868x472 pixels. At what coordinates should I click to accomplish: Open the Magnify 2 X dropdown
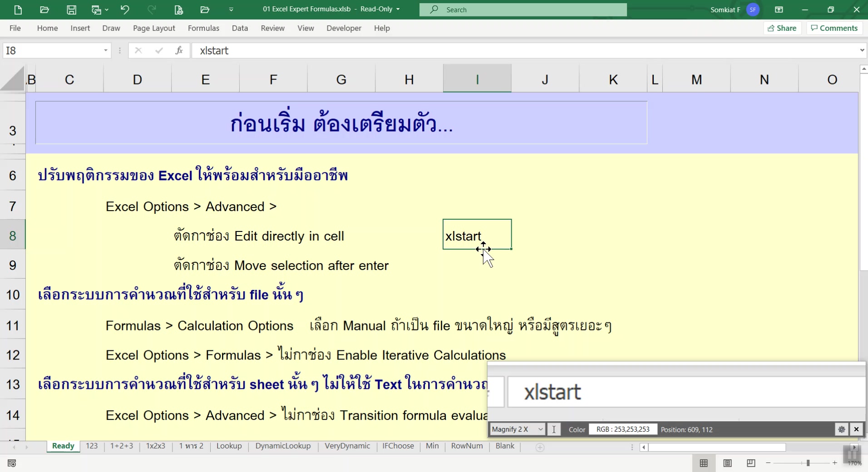click(x=517, y=429)
